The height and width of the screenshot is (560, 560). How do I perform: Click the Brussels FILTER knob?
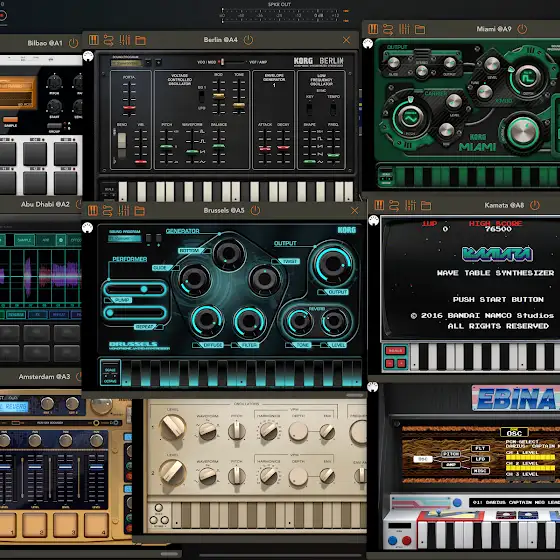[x=249, y=321]
